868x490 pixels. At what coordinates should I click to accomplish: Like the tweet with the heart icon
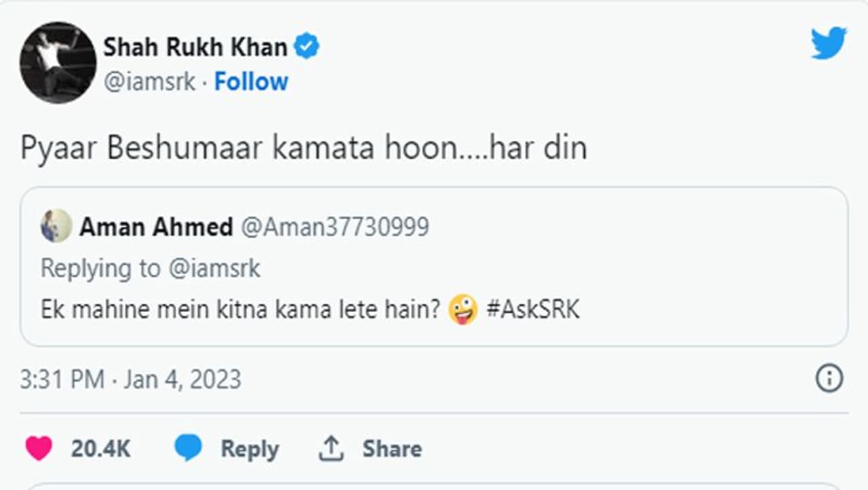[x=39, y=449]
